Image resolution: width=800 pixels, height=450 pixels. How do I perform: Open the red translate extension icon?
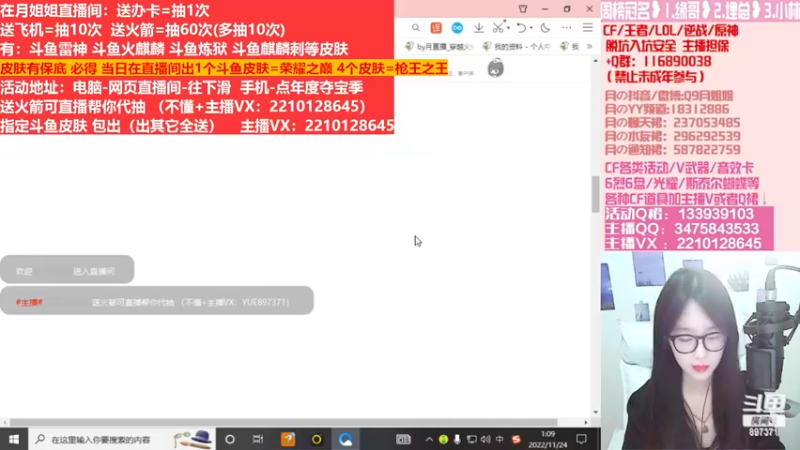pyautogui.click(x=436, y=28)
